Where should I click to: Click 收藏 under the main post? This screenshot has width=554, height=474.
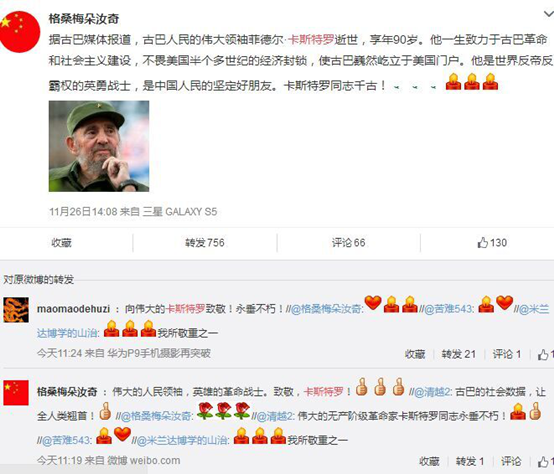click(x=61, y=243)
